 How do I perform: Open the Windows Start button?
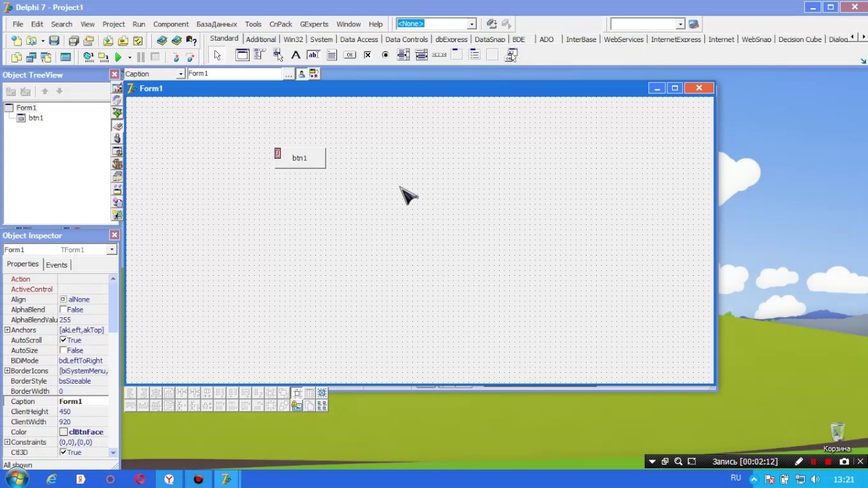[16, 479]
